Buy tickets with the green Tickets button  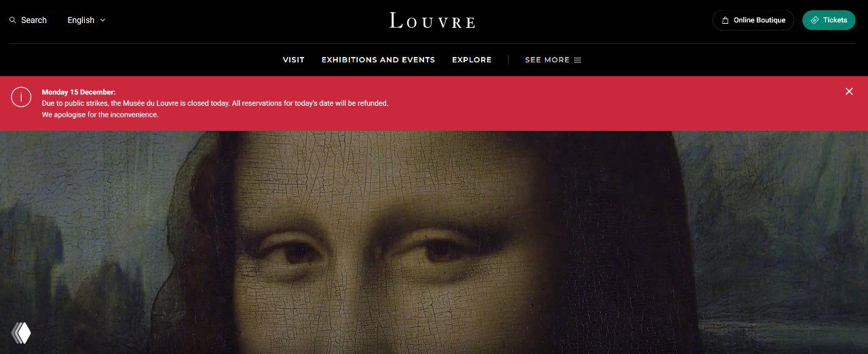[829, 20]
